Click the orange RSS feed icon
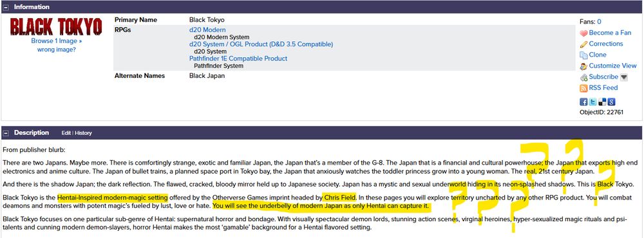 click(583, 88)
